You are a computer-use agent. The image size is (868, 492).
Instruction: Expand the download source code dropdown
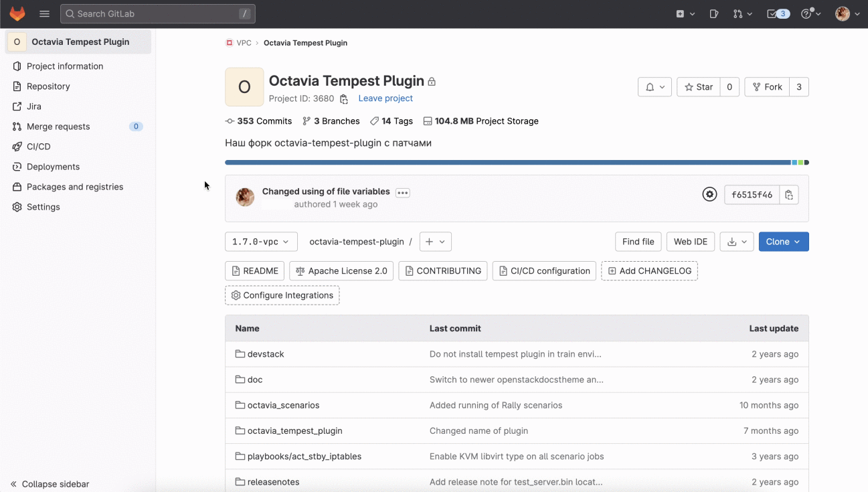(736, 242)
